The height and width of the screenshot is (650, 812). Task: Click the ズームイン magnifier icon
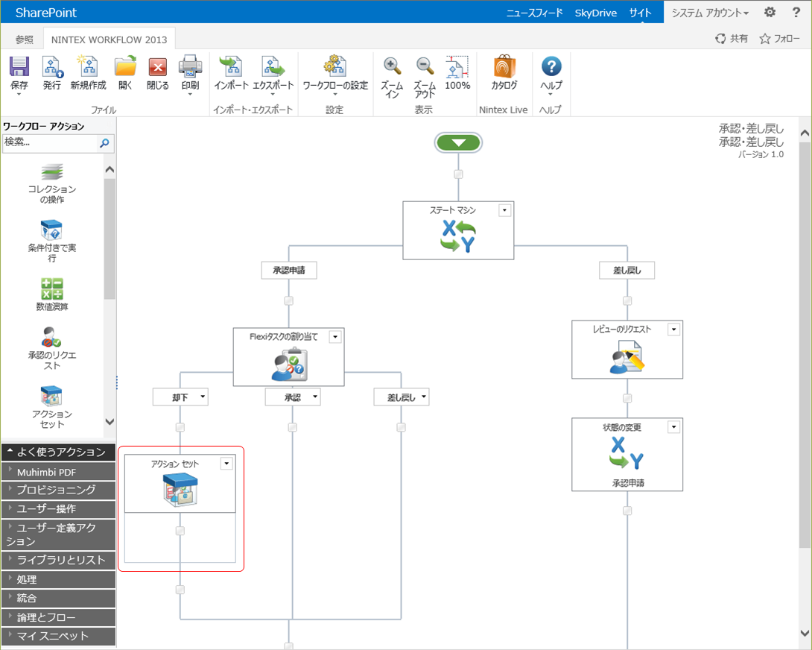click(392, 67)
